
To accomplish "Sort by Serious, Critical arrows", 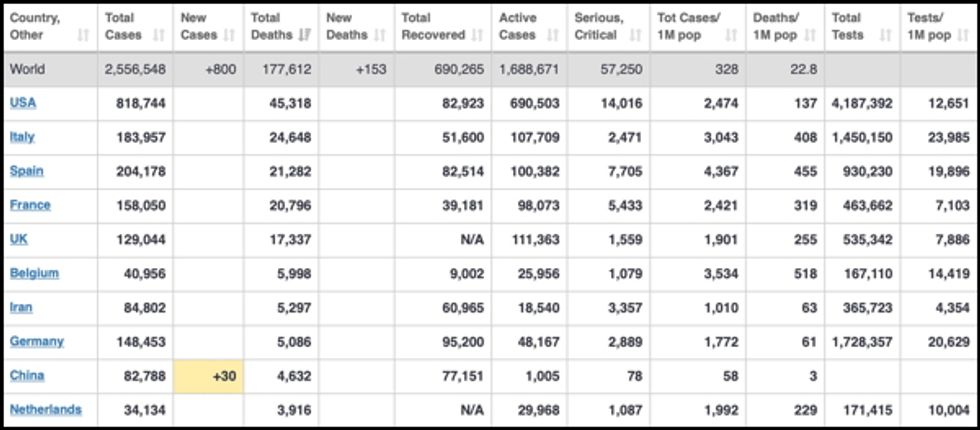I will tap(636, 36).
